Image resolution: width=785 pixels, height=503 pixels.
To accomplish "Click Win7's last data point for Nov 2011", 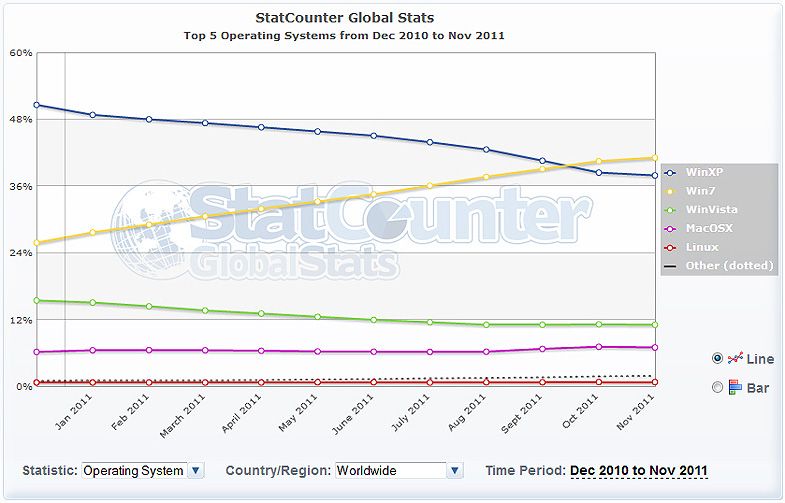I will click(654, 158).
